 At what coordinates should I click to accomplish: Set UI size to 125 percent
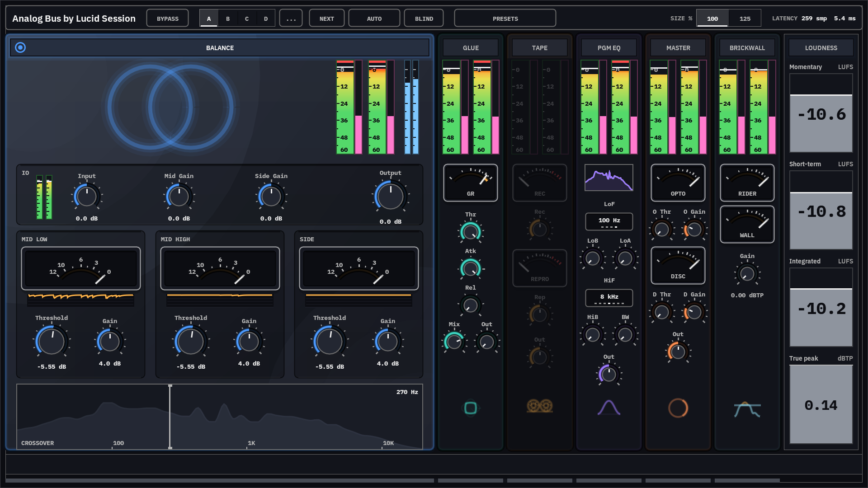pos(745,19)
